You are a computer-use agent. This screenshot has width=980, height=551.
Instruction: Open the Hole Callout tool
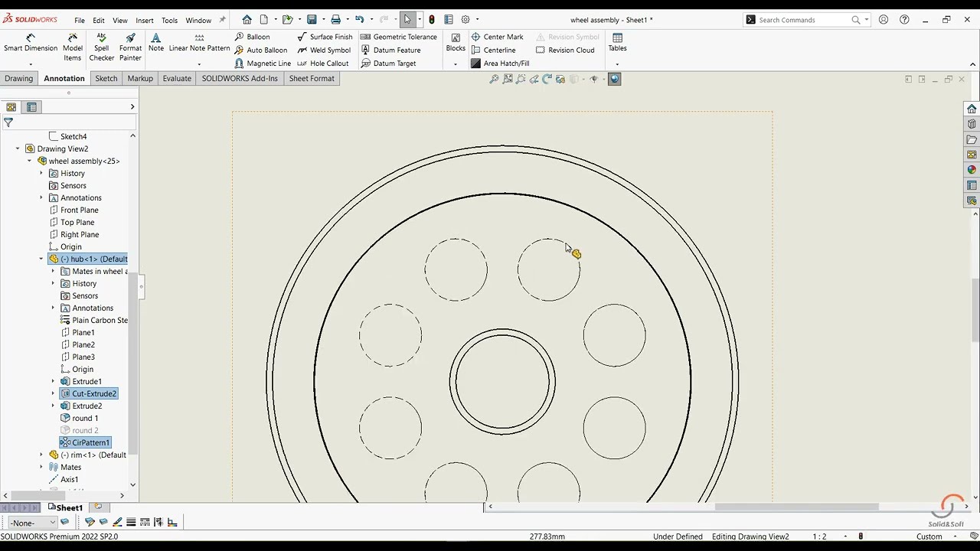click(322, 64)
